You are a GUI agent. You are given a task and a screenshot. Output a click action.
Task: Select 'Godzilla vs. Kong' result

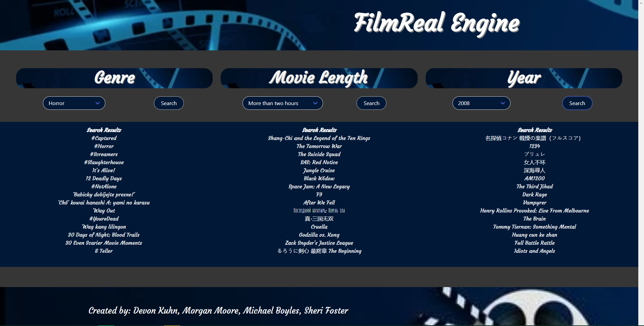click(319, 235)
